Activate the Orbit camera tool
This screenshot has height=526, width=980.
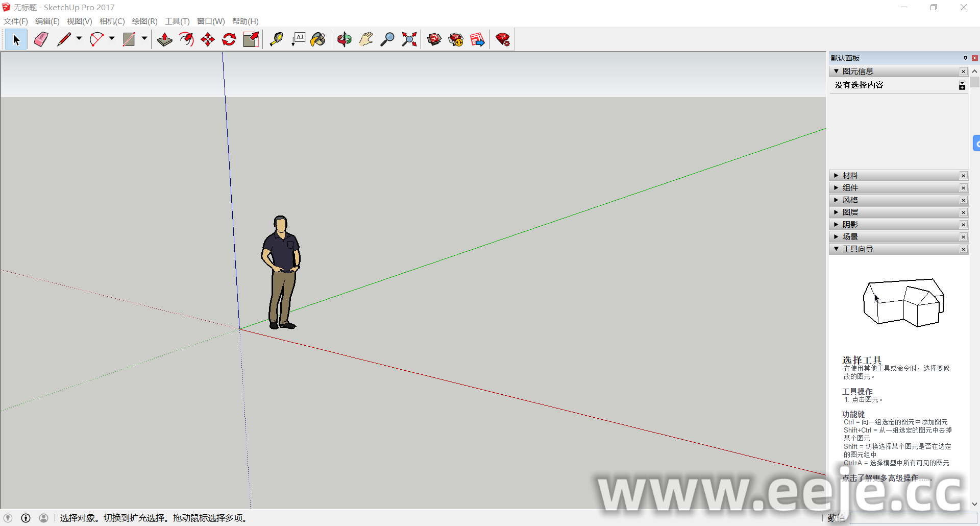coord(345,39)
